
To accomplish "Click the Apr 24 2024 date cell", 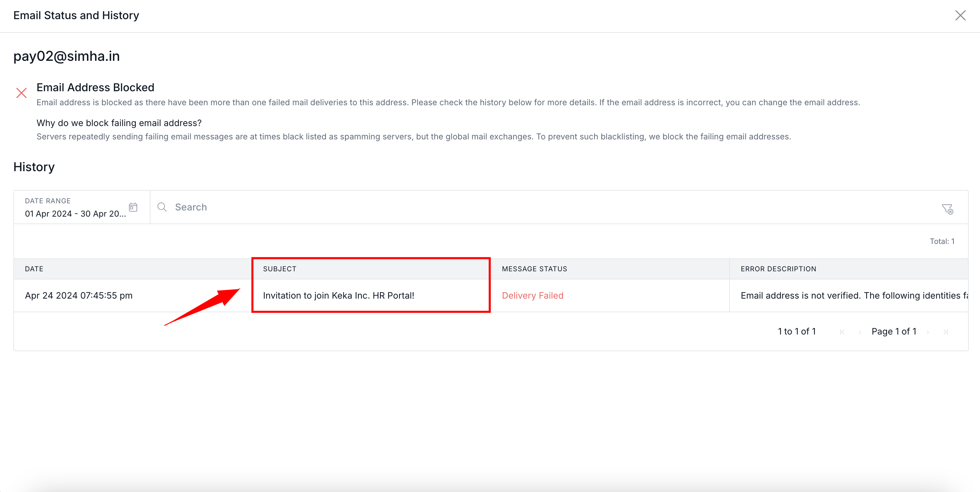I will pyautogui.click(x=79, y=296).
